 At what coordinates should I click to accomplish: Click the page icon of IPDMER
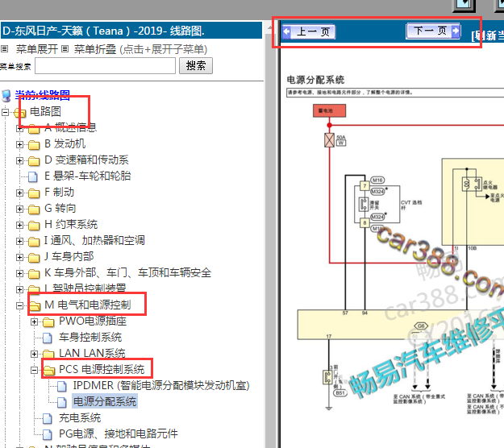[x=62, y=386]
